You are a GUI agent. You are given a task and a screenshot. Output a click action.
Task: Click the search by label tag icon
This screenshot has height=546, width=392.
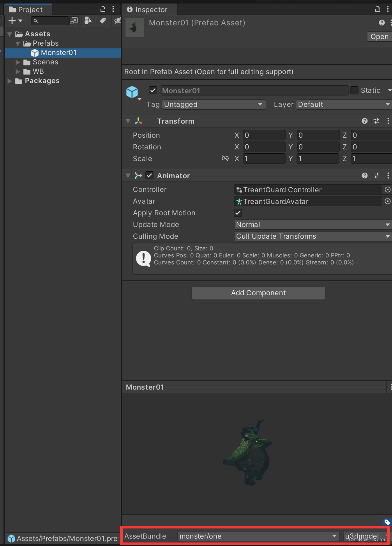coord(102,21)
